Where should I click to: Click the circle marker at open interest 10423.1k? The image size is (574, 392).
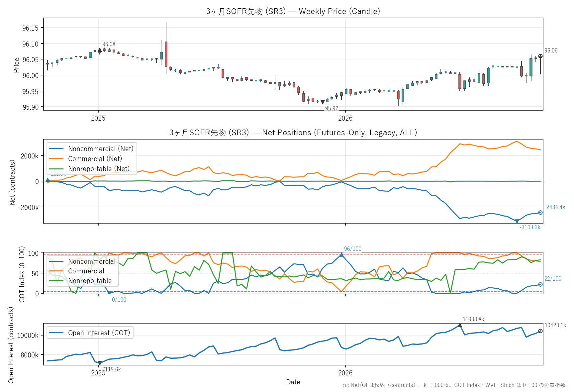pyautogui.click(x=540, y=331)
